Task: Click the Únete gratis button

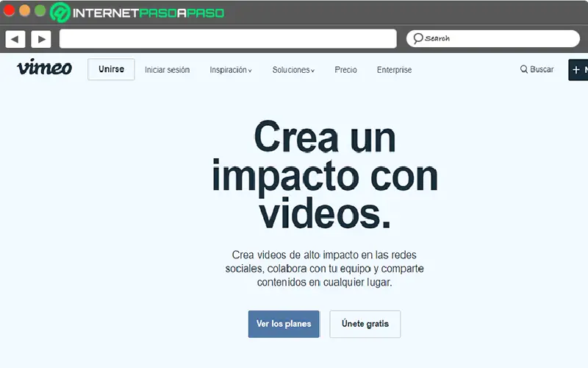Action: tap(365, 324)
